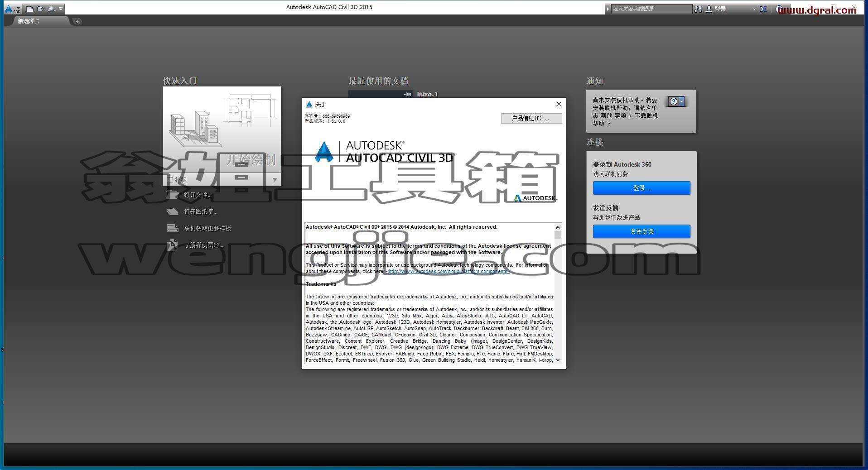
Task: Add a new tab with the plus button
Action: coord(77,21)
